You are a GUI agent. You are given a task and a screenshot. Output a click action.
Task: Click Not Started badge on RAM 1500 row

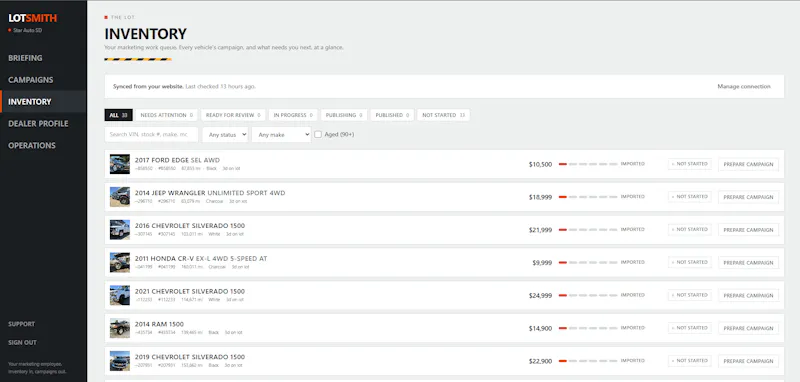tap(690, 328)
